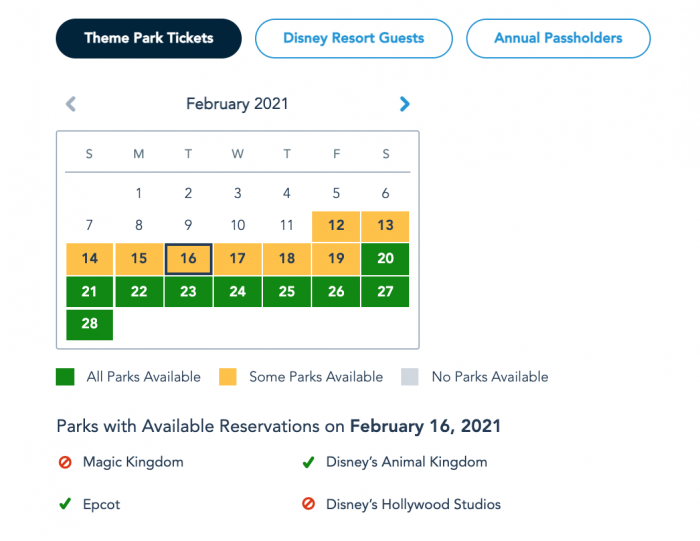Open the Annual Passholders tab
The width and height of the screenshot is (700, 541).
(558, 38)
